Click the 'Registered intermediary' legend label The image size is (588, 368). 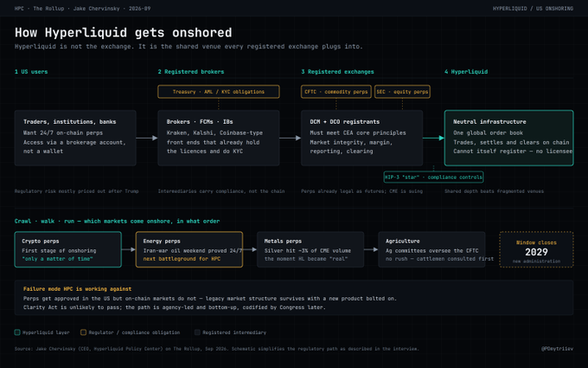point(234,332)
